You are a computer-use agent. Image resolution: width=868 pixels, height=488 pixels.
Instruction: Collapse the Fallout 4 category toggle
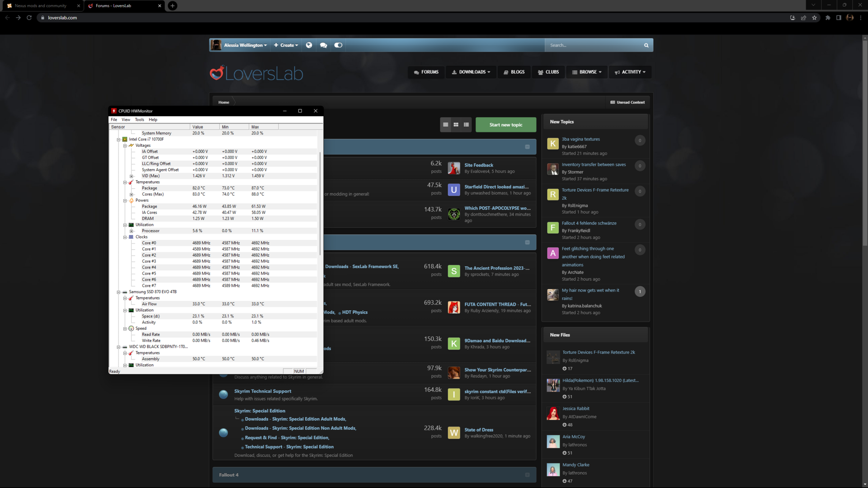(527, 475)
